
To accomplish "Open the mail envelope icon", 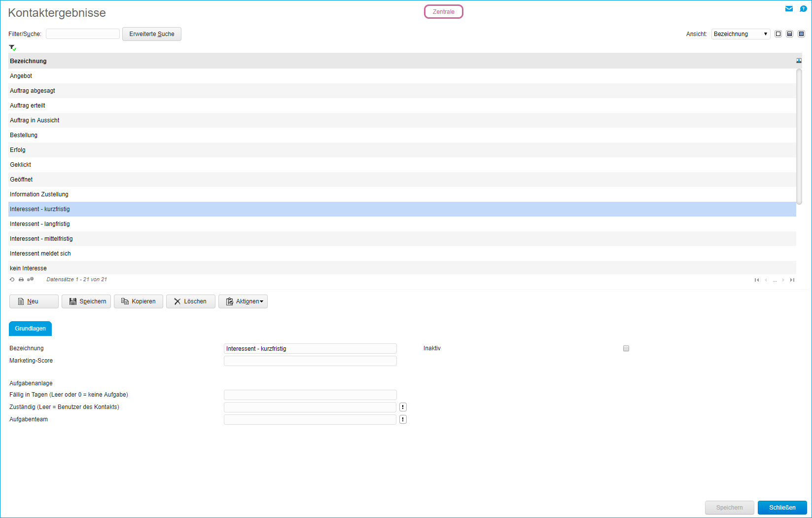I will point(789,8).
